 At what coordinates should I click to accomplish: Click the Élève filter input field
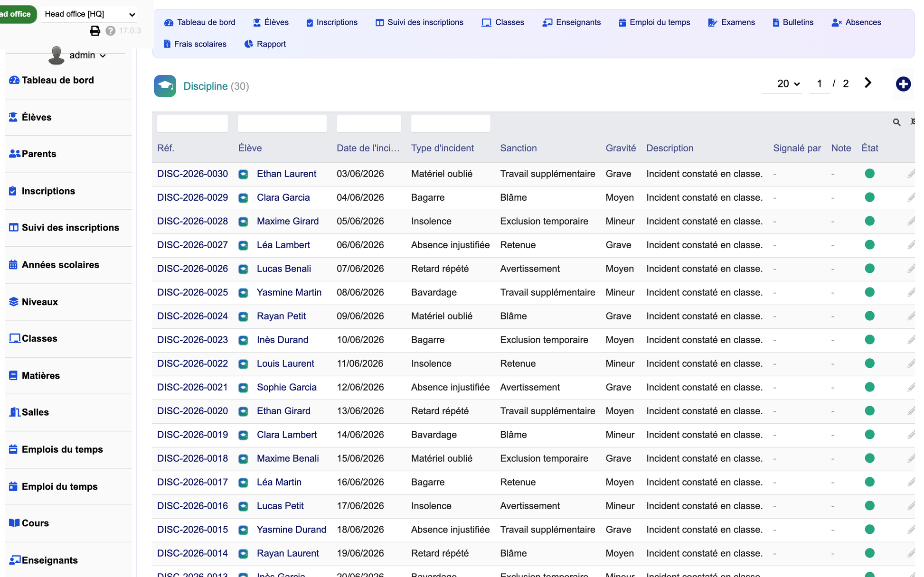tap(282, 123)
